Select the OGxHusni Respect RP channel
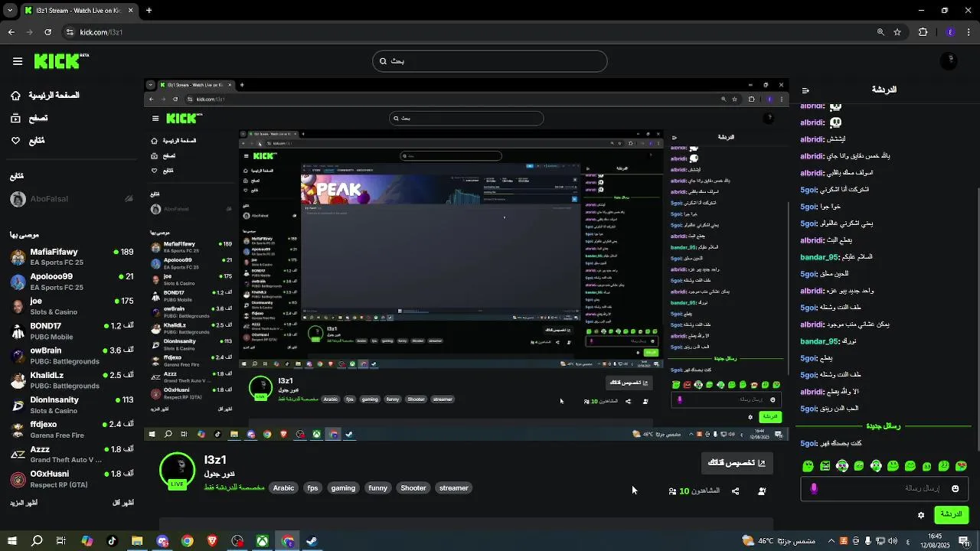The height and width of the screenshot is (551, 980). click(72, 479)
